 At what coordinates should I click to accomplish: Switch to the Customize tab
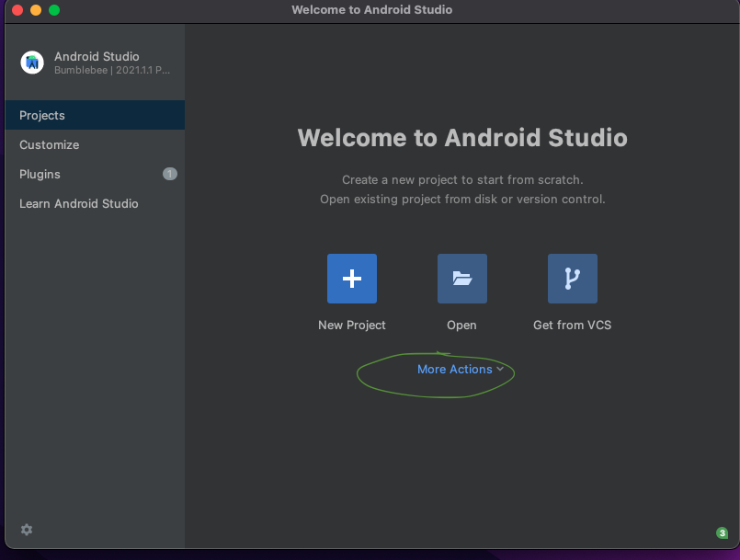pyautogui.click(x=95, y=144)
